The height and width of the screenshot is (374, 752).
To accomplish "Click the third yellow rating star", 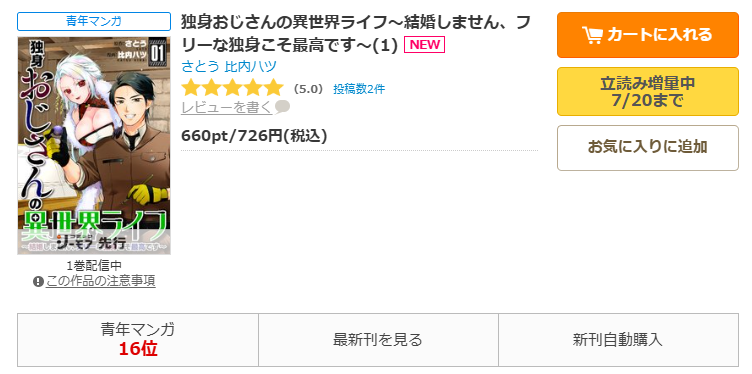I will click(233, 88).
